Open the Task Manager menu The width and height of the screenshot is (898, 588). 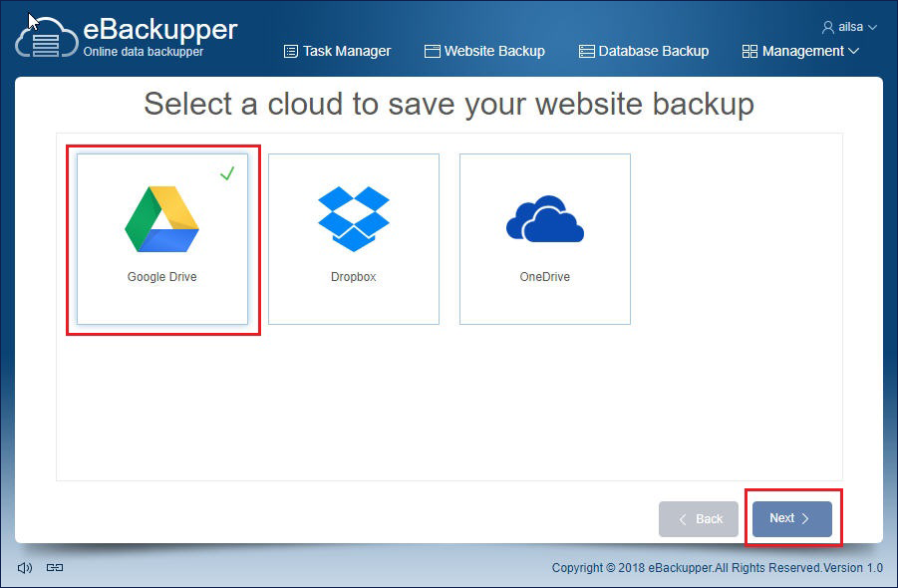click(337, 51)
